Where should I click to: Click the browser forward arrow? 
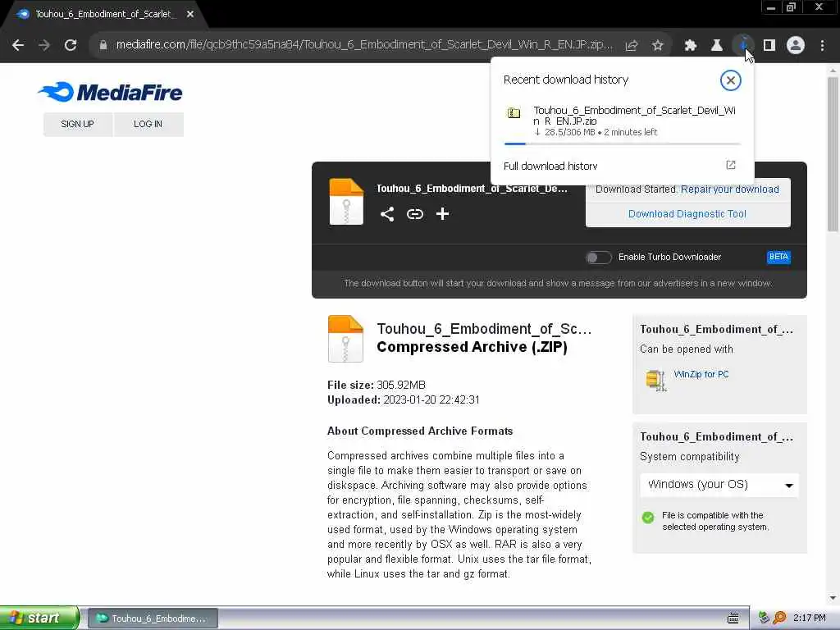click(44, 45)
